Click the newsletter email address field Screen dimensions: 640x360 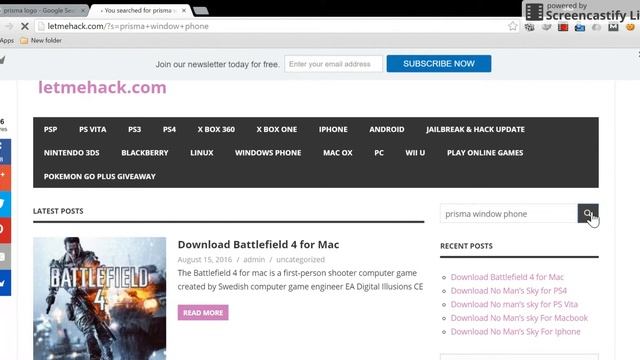click(333, 64)
